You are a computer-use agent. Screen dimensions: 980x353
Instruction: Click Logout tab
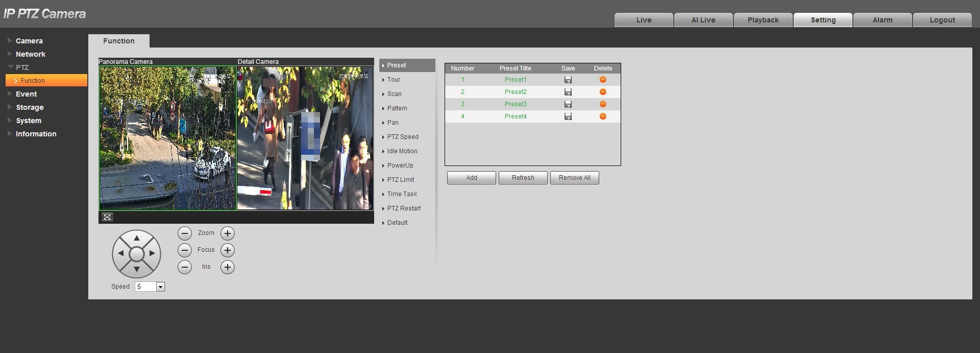[x=942, y=20]
